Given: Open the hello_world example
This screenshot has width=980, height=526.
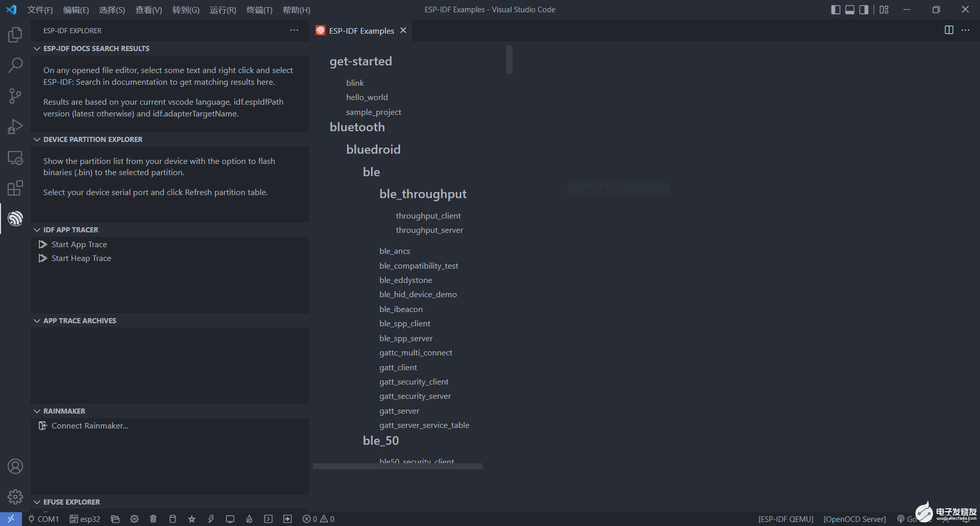Looking at the screenshot, I should [367, 97].
